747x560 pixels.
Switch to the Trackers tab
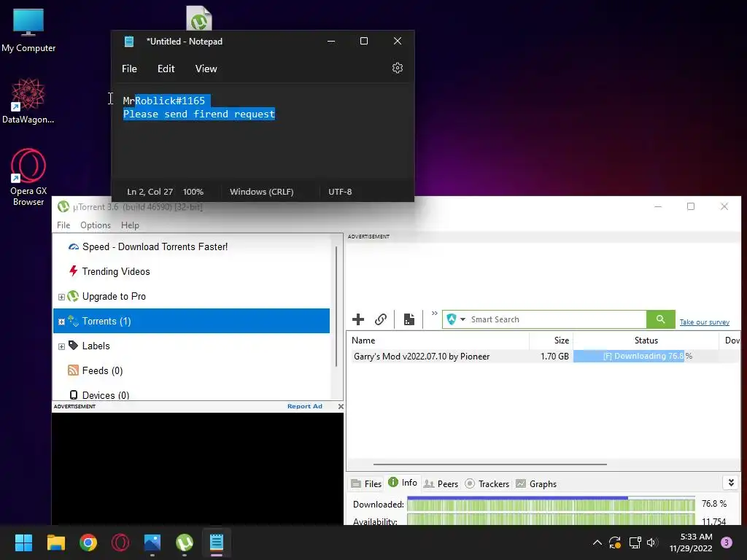point(487,484)
